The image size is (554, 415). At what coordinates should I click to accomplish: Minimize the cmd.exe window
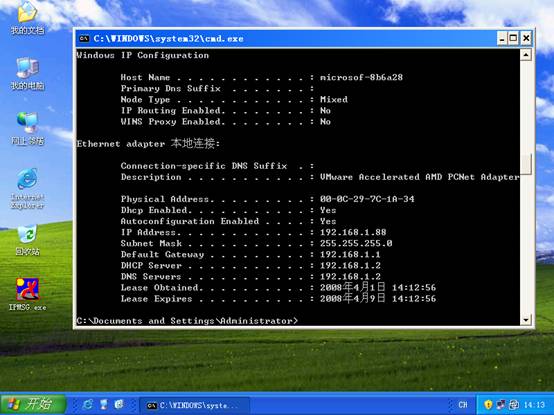click(502, 38)
